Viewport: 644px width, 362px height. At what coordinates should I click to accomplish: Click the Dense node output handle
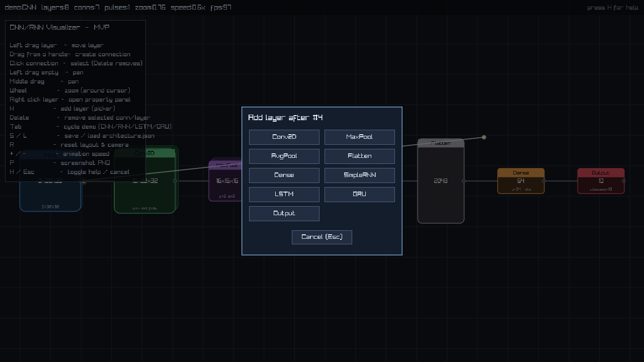point(544,181)
